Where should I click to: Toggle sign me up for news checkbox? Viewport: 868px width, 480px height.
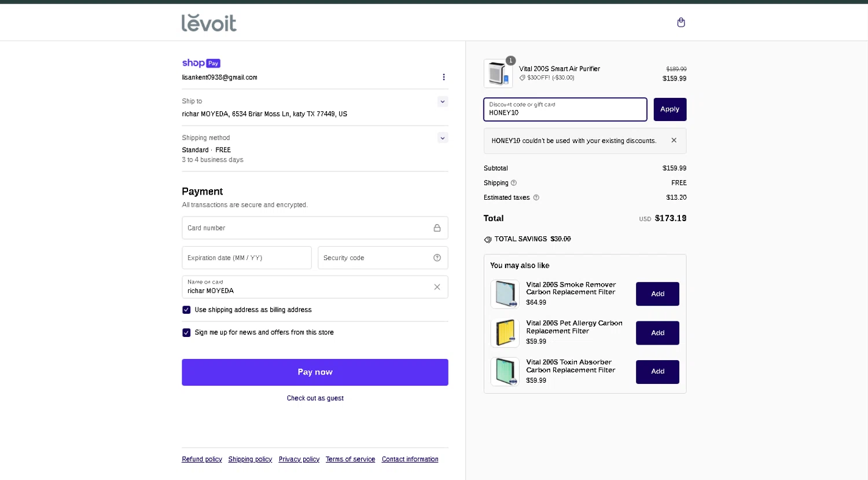pyautogui.click(x=186, y=332)
